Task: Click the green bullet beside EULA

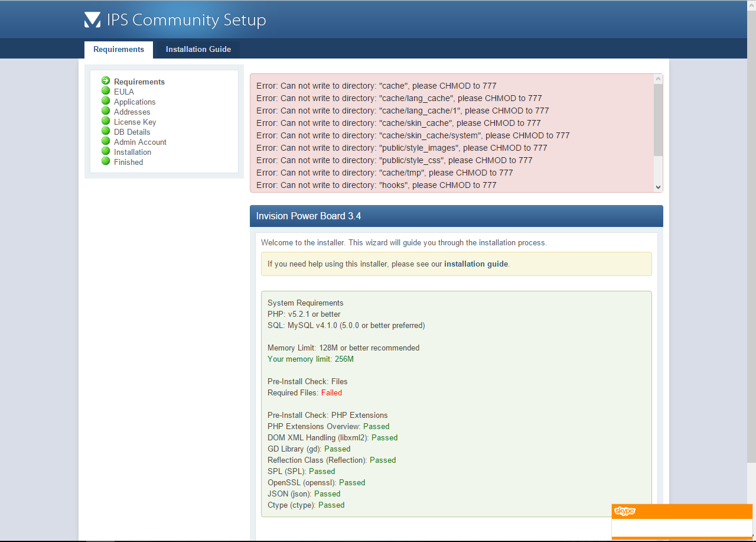Action: click(106, 91)
